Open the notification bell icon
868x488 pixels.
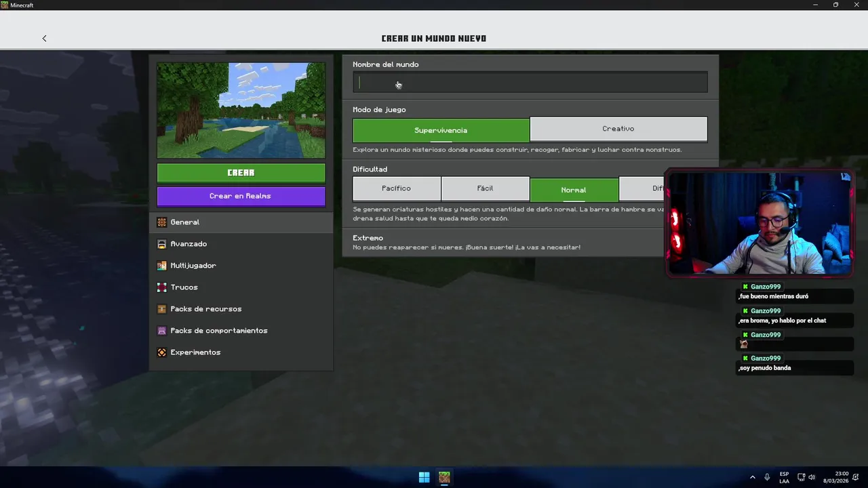click(x=856, y=477)
